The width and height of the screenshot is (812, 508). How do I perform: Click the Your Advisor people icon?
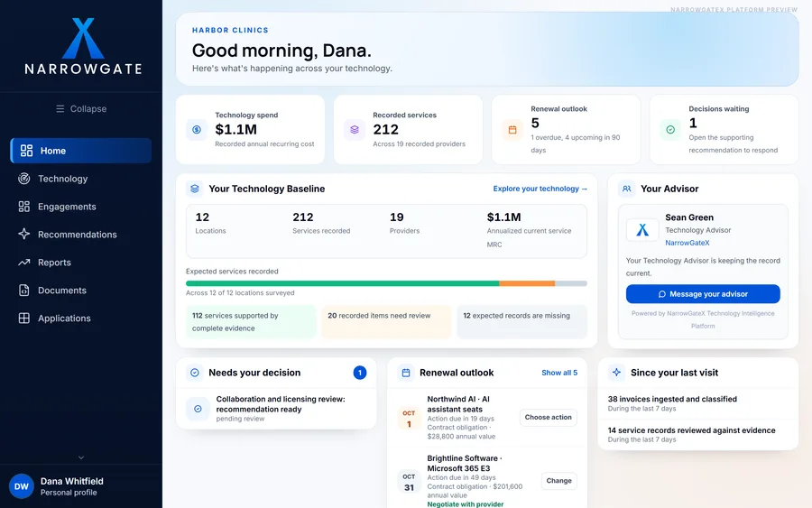[x=627, y=189]
